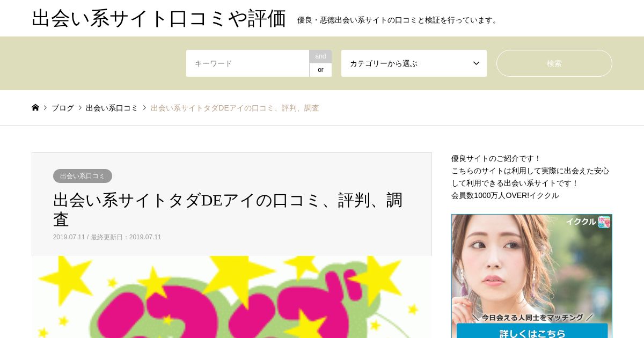This screenshot has width=644, height=338.
Task: Select the 'or' search mode
Action: [320, 70]
